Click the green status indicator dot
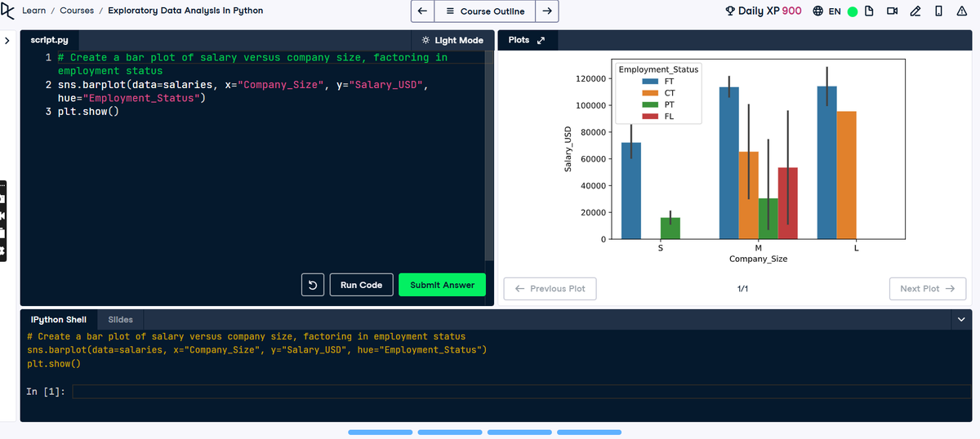980x439 pixels. pos(853,11)
